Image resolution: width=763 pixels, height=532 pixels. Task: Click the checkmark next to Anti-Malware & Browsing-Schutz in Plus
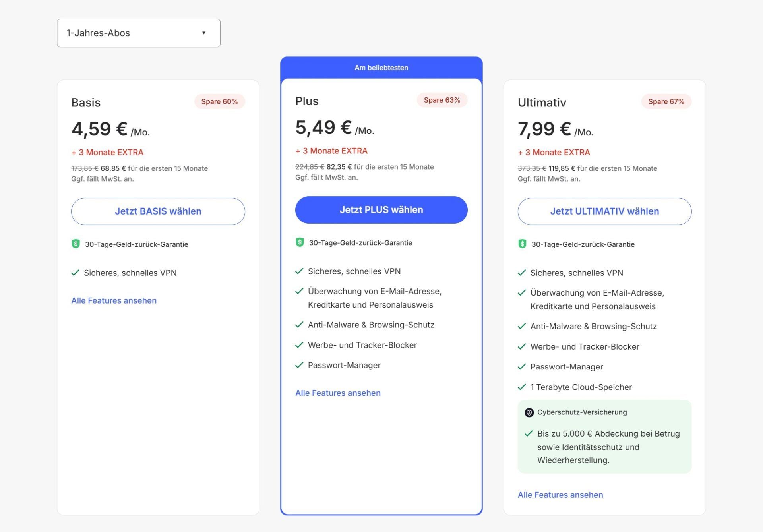click(x=299, y=324)
